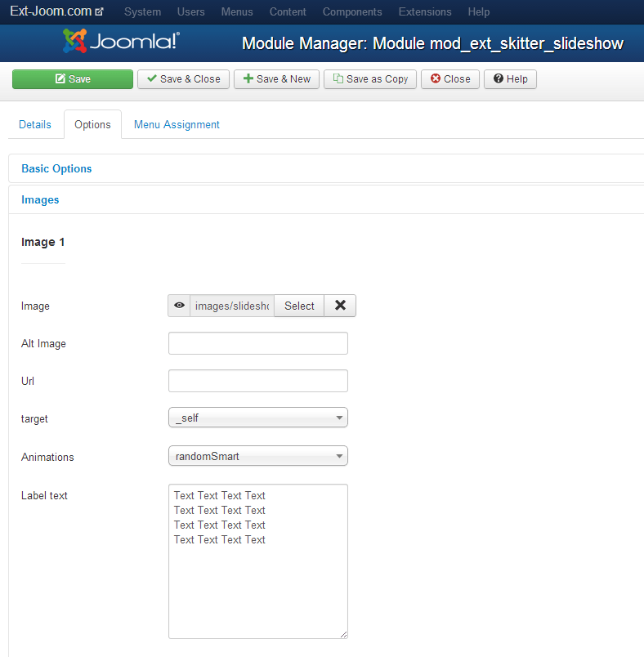
Task: Click Save as Copy button
Action: pos(370,79)
